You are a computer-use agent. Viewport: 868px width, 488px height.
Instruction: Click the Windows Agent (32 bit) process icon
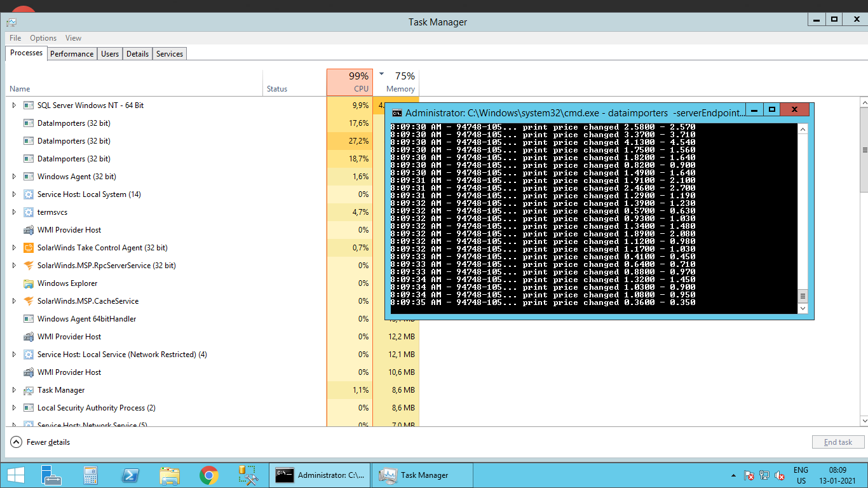pyautogui.click(x=28, y=177)
